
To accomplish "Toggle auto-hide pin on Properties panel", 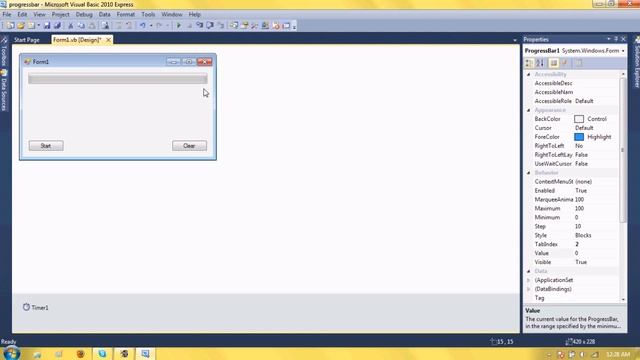I will (x=616, y=39).
